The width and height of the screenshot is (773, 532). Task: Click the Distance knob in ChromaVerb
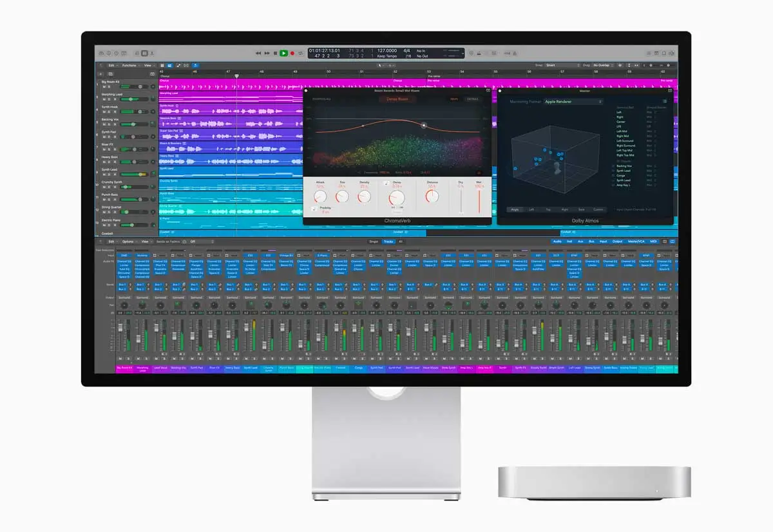(432, 196)
